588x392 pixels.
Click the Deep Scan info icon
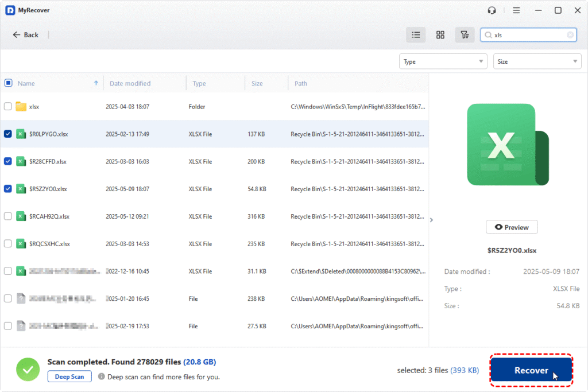tap(101, 377)
